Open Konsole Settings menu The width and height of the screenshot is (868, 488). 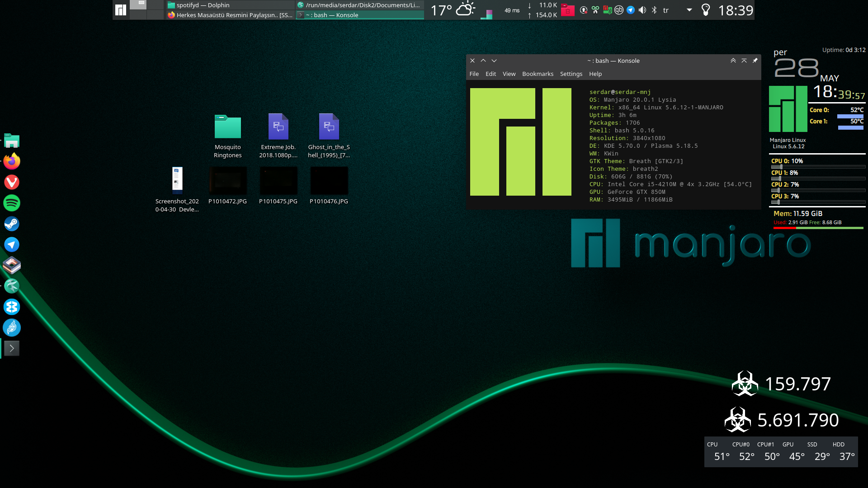point(571,74)
